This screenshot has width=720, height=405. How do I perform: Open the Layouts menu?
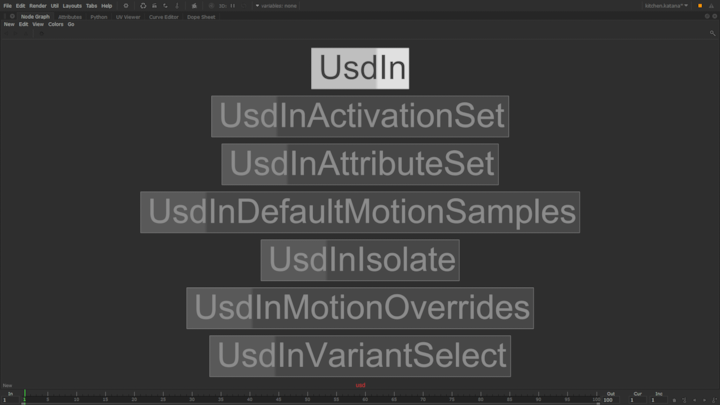(72, 6)
